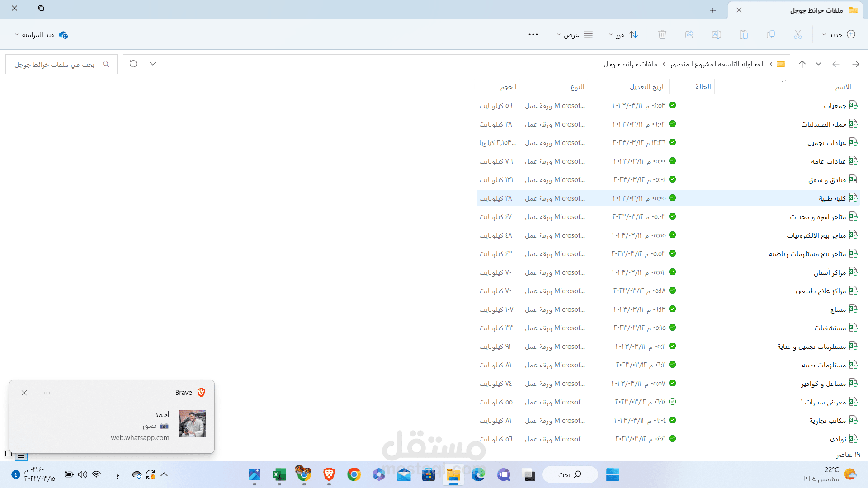Click the Cut scissors icon in toolbar
The width and height of the screenshot is (868, 488).
(x=797, y=34)
